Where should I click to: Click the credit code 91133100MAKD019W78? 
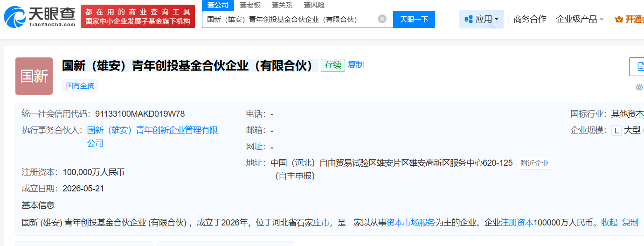(140, 113)
